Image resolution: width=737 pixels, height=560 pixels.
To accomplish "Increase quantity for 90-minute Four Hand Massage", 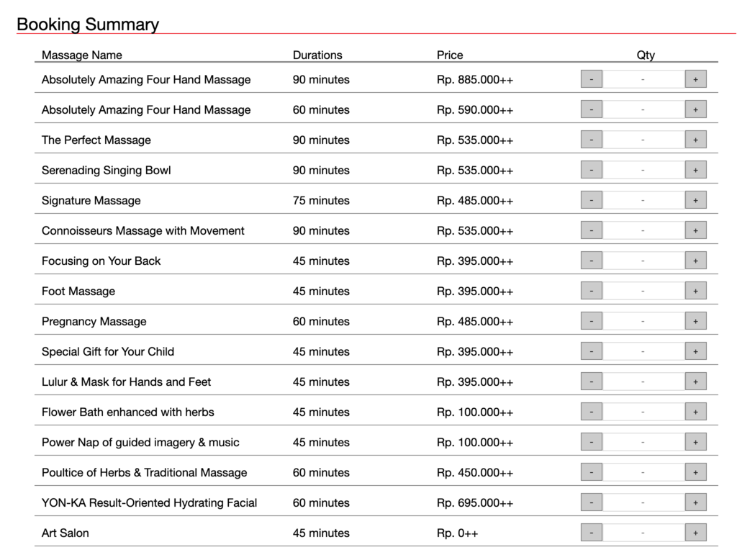I will coord(696,79).
